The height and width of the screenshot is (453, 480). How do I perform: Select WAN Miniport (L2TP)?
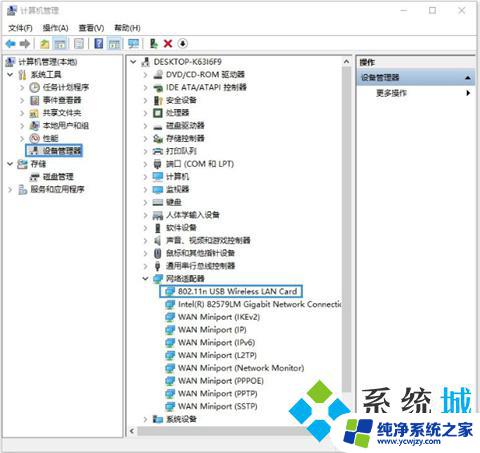click(217, 355)
